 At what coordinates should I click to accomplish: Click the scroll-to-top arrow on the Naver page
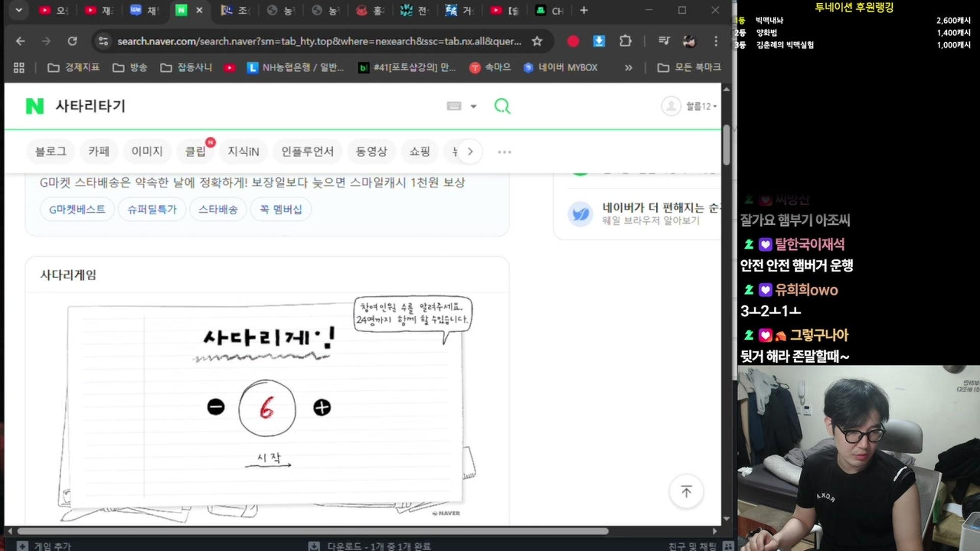(686, 491)
